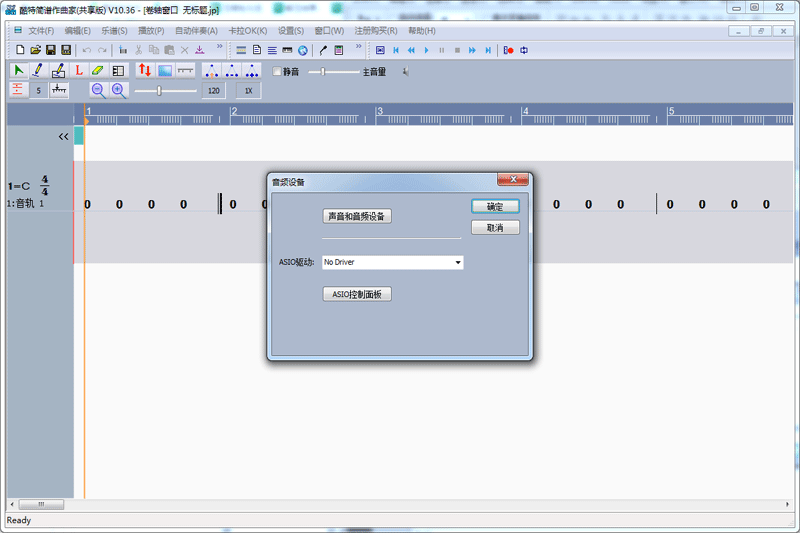Open the 设置(S) menu
The height and width of the screenshot is (533, 800).
(x=291, y=31)
